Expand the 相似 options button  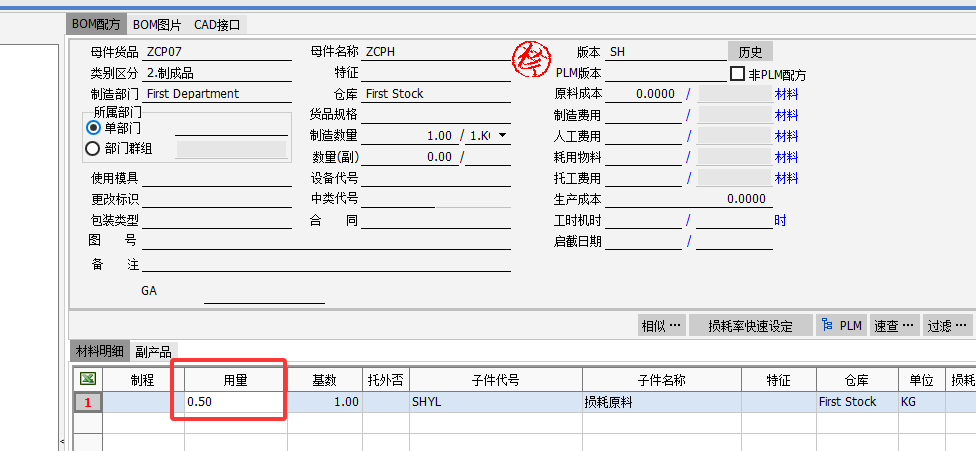pos(662,325)
